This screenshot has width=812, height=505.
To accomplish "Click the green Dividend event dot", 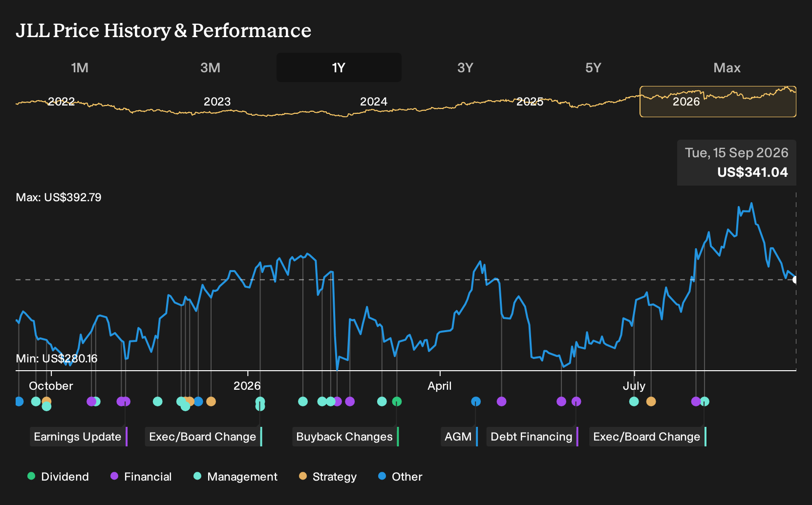I will tap(397, 401).
